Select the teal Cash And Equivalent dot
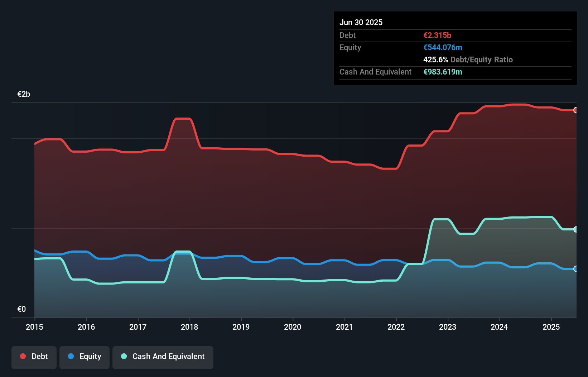The height and width of the screenshot is (377, 588). point(124,356)
